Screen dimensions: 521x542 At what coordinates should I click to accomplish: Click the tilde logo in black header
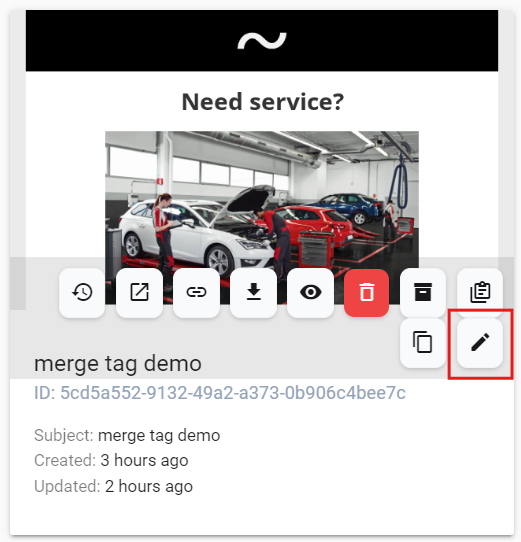coord(262,41)
